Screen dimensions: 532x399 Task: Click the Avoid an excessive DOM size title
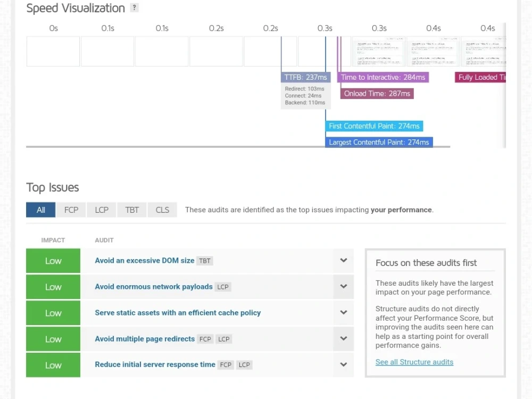pos(145,261)
